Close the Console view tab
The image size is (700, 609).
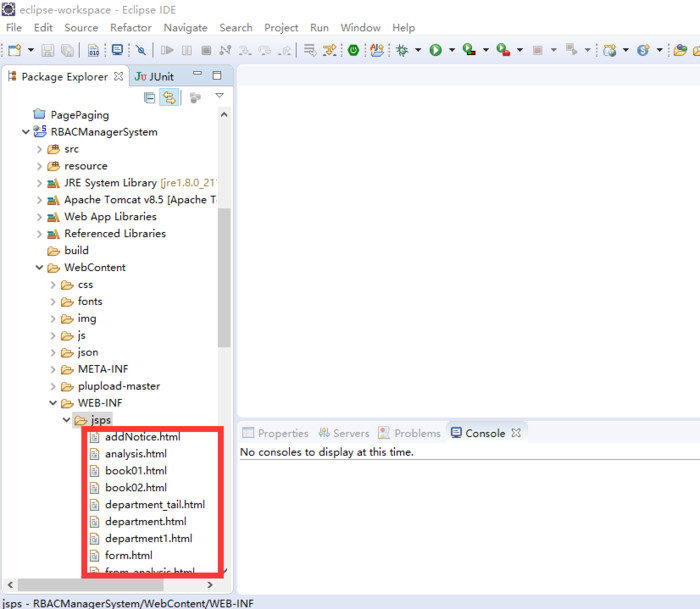coord(516,433)
